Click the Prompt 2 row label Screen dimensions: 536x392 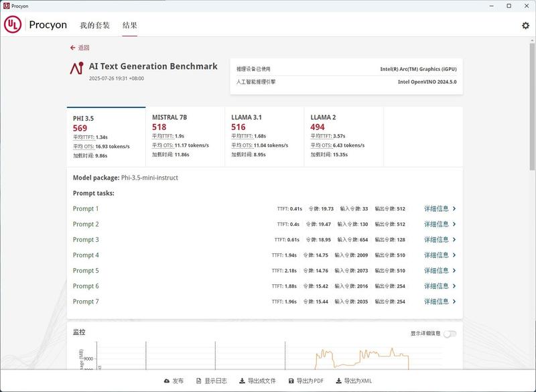(86, 224)
